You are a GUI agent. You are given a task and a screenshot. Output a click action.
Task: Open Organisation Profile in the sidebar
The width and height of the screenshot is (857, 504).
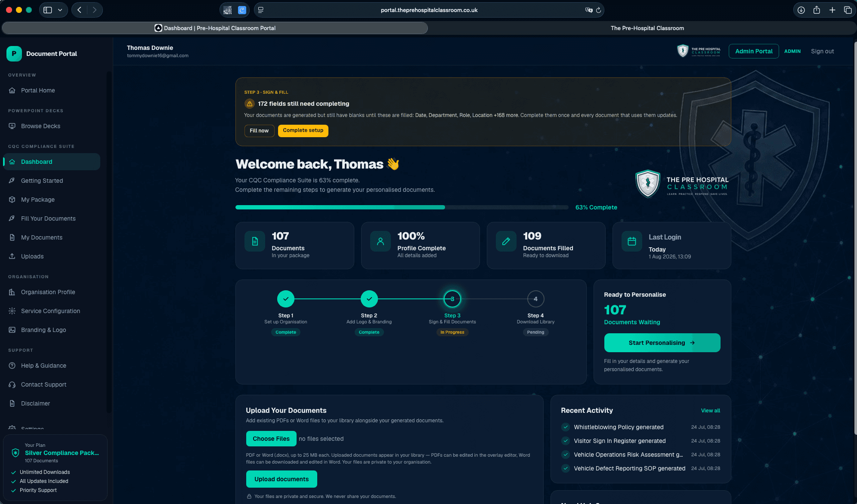[52, 292]
